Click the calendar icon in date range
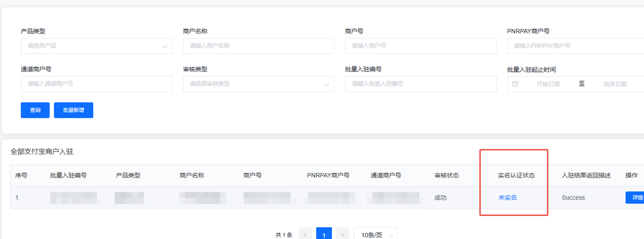 coord(515,84)
